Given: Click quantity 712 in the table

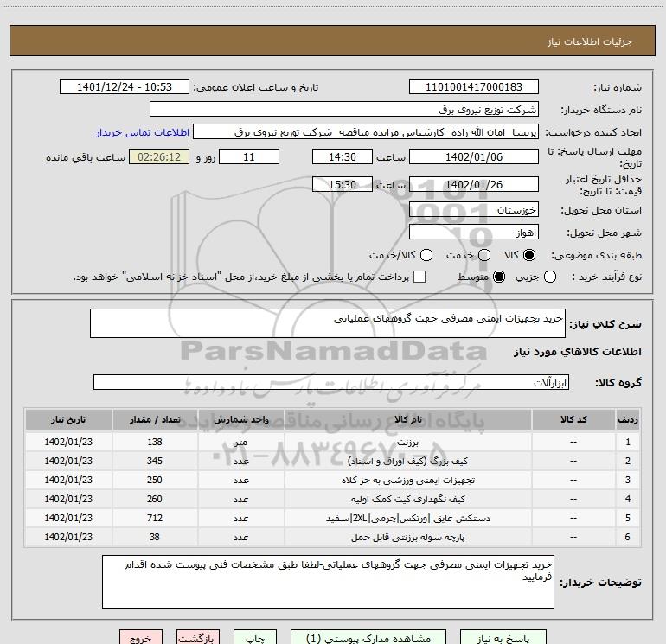Looking at the screenshot, I should [x=155, y=519].
